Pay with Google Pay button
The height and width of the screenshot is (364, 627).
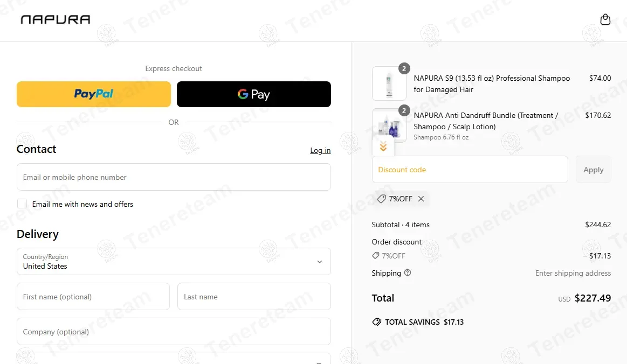pyautogui.click(x=254, y=94)
